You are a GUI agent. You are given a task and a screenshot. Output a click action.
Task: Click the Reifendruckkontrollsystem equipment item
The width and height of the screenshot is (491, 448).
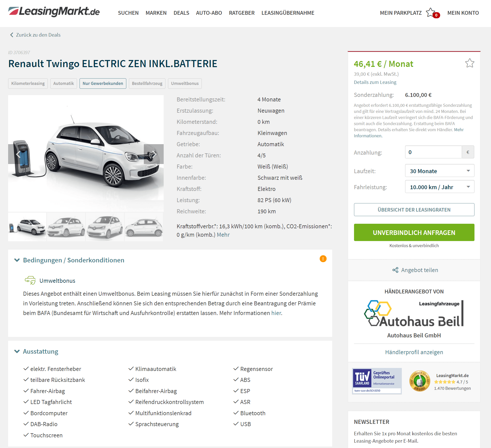[169, 402]
